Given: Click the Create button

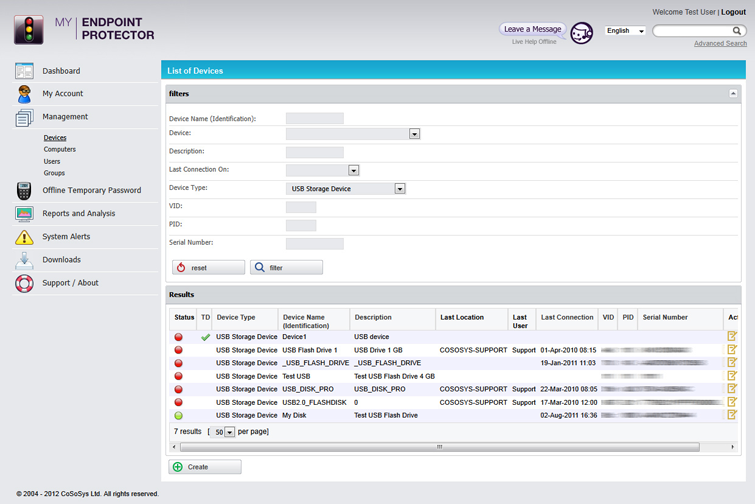Looking at the screenshot, I should click(205, 467).
